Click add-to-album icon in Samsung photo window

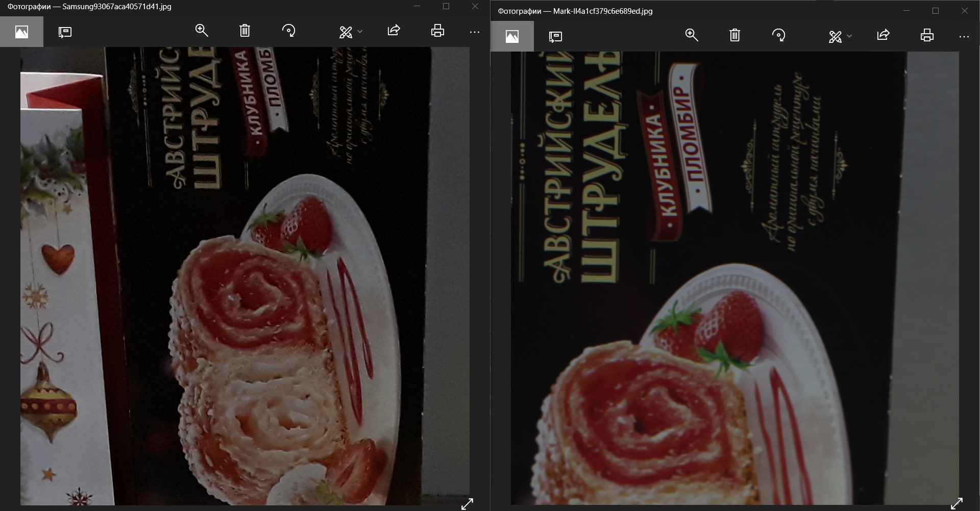(65, 32)
